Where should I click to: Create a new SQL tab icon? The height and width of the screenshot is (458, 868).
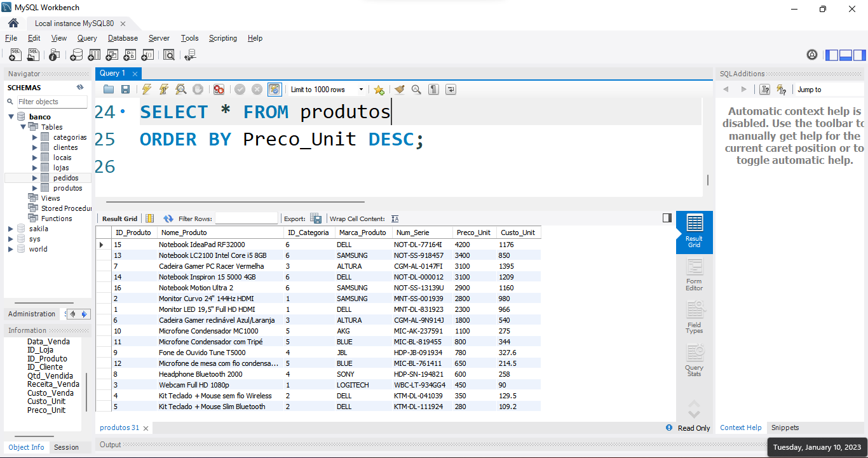point(15,55)
